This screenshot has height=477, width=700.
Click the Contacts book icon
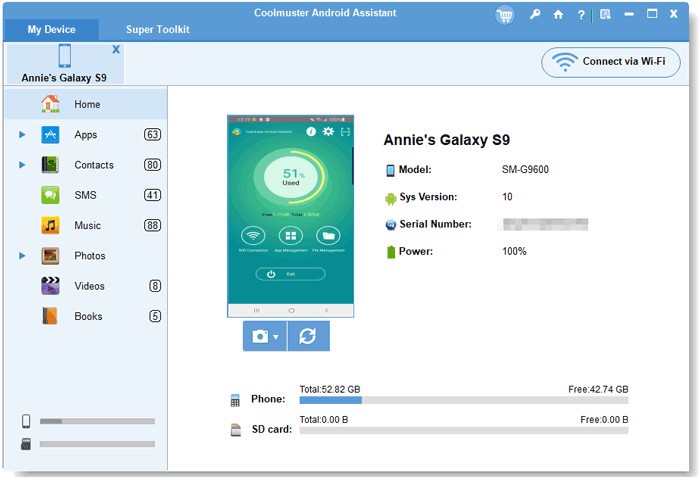[x=50, y=165]
